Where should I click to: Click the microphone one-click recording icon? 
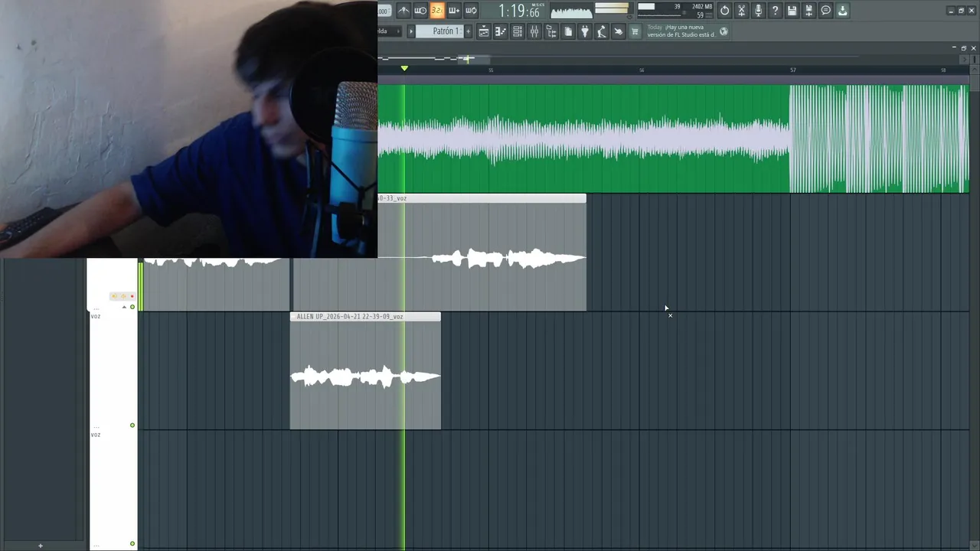759,10
